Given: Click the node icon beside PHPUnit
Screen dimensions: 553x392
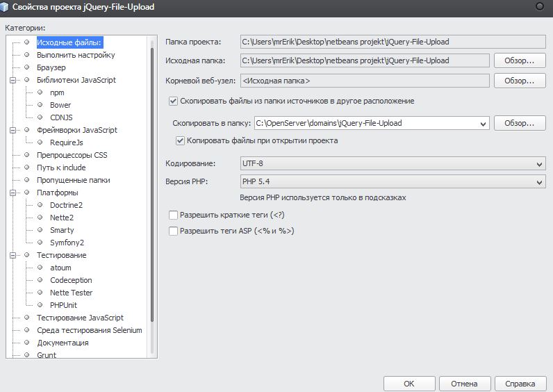Looking at the screenshot, I should pyautogui.click(x=40, y=305).
